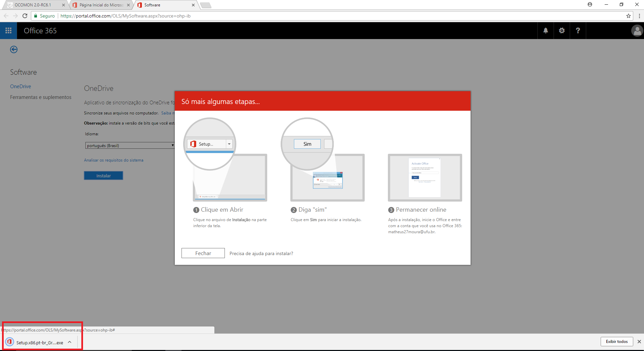Click the blue Instalar button
This screenshot has height=351, width=644.
tap(104, 176)
